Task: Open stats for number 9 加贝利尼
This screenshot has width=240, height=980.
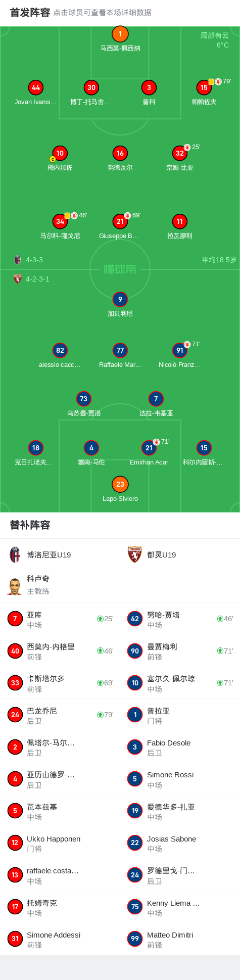Action: (x=120, y=299)
